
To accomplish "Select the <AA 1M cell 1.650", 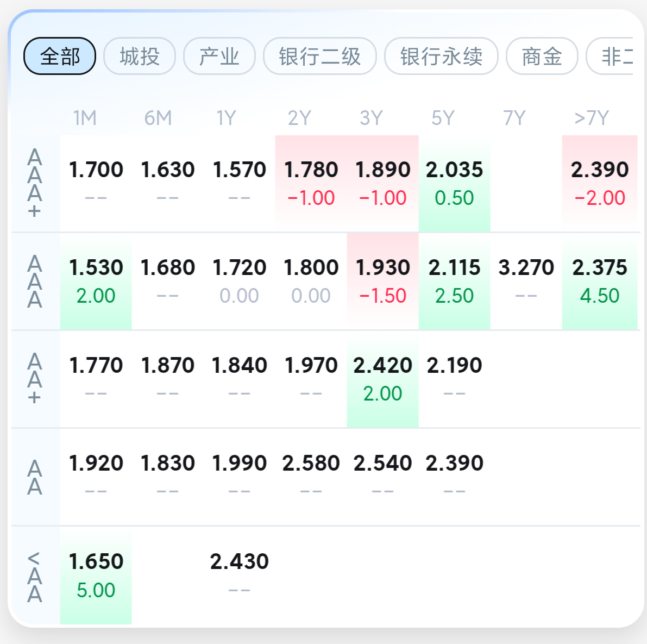I will point(96,574).
